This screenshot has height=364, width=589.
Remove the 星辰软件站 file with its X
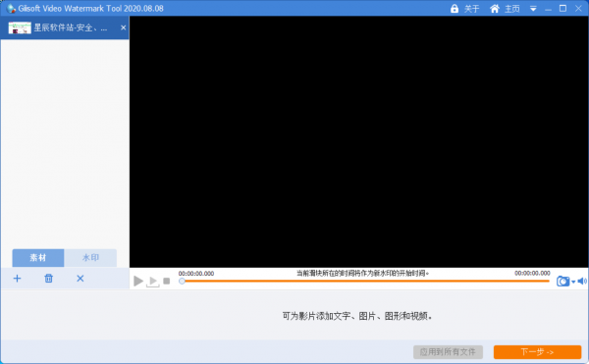click(124, 27)
